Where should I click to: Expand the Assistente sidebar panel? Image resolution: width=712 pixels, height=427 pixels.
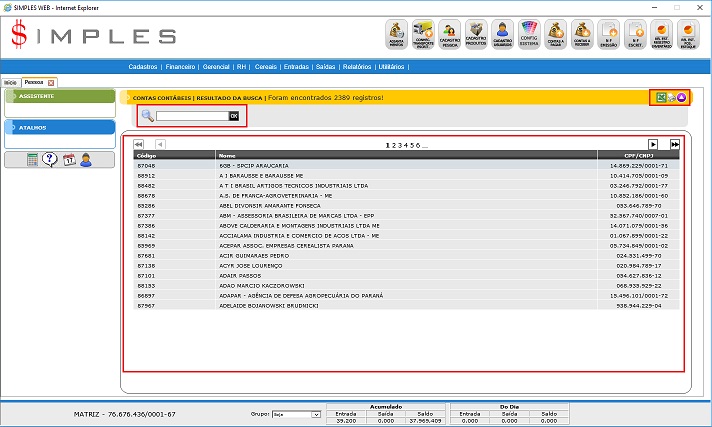click(x=60, y=96)
